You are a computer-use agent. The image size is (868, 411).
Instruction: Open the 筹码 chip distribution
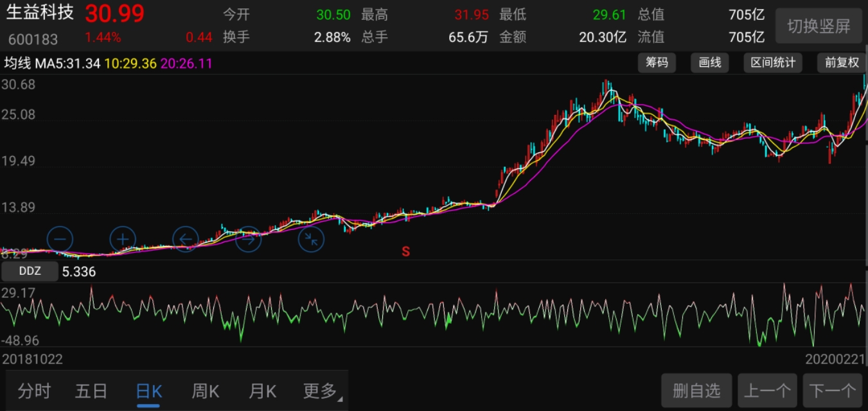tap(657, 62)
